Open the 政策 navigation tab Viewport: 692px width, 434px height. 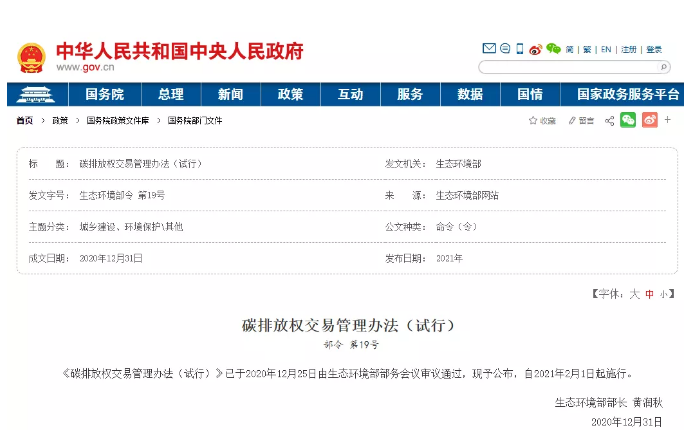pyautogui.click(x=290, y=94)
